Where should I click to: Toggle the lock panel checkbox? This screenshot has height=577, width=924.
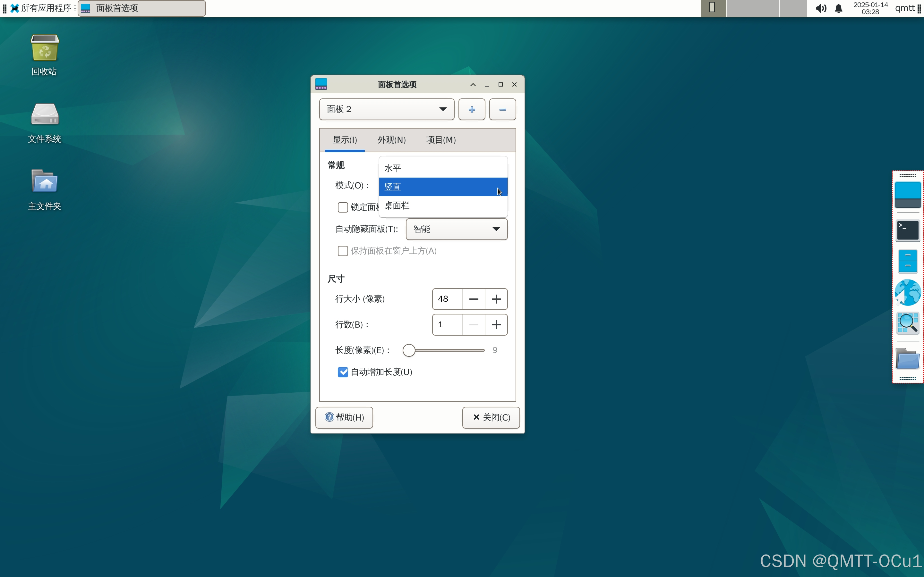pyautogui.click(x=343, y=207)
